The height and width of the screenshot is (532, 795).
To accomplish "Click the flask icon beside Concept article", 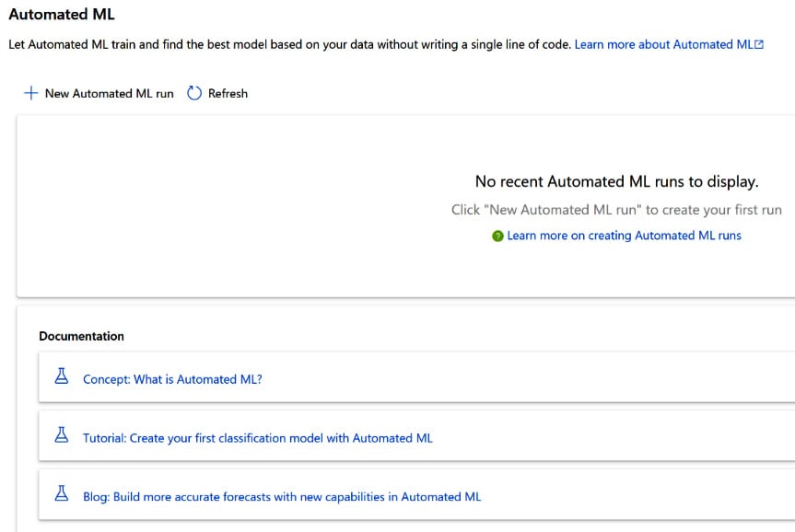I will coord(62,376).
